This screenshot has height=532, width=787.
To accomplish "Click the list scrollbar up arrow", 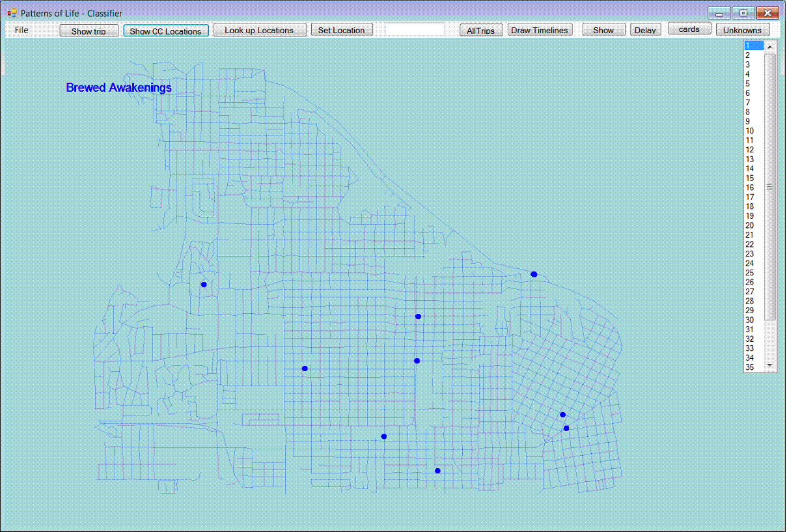I will [770, 46].
